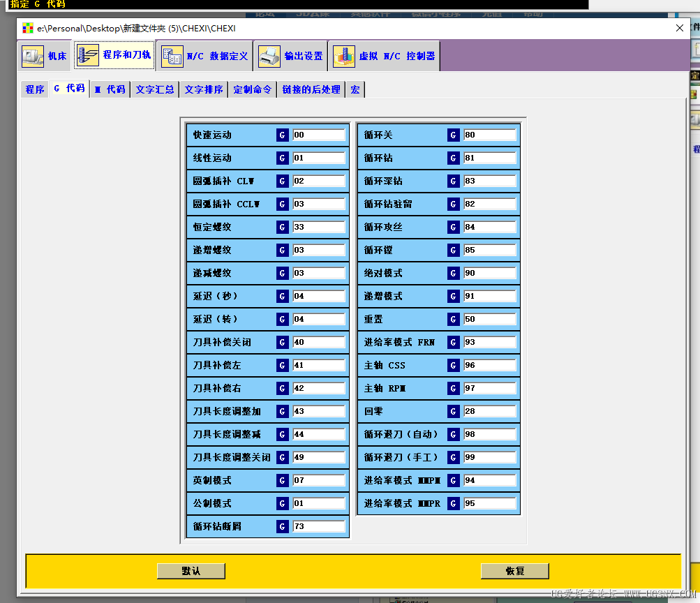Open the 虚拟 N/C 控制器 icon tab

tap(385, 56)
